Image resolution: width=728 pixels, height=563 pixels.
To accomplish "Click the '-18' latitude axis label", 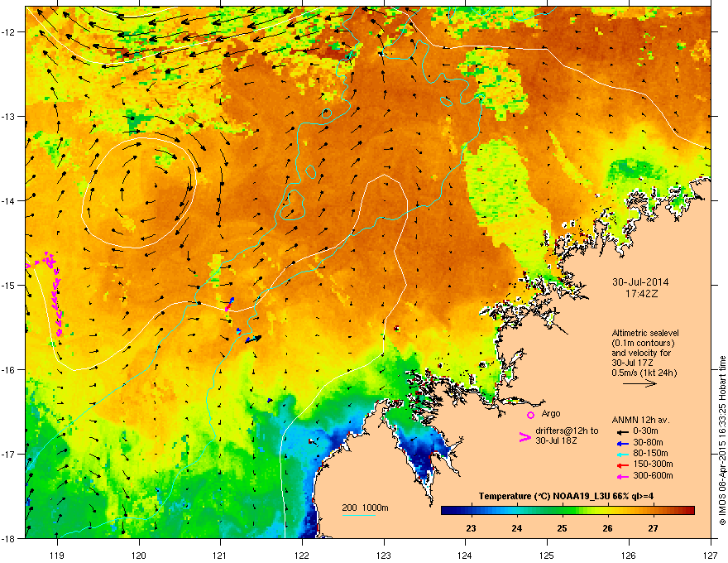I will point(10,538).
